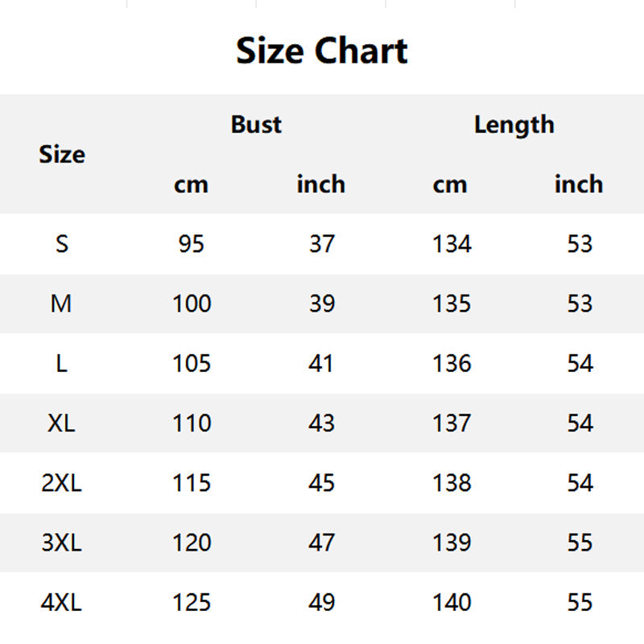
Task: Select the 2XL size row label
Action: click(62, 482)
